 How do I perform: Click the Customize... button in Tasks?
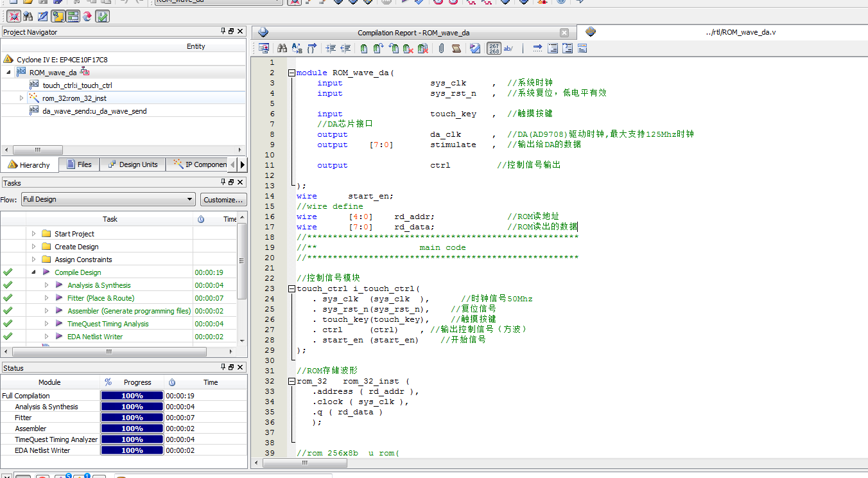click(223, 199)
